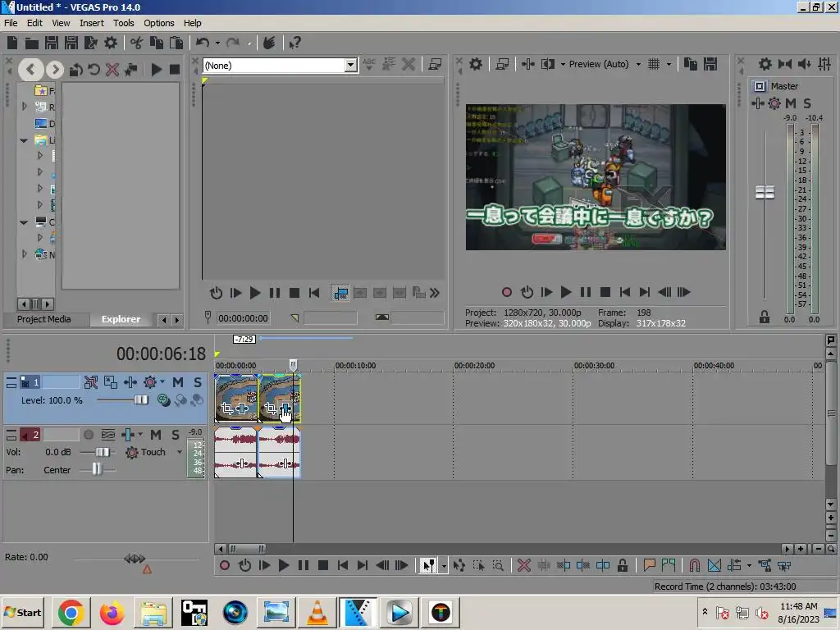Image resolution: width=840 pixels, height=630 pixels.
Task: Click Track FX icon on video track 1
Action: coord(150,382)
